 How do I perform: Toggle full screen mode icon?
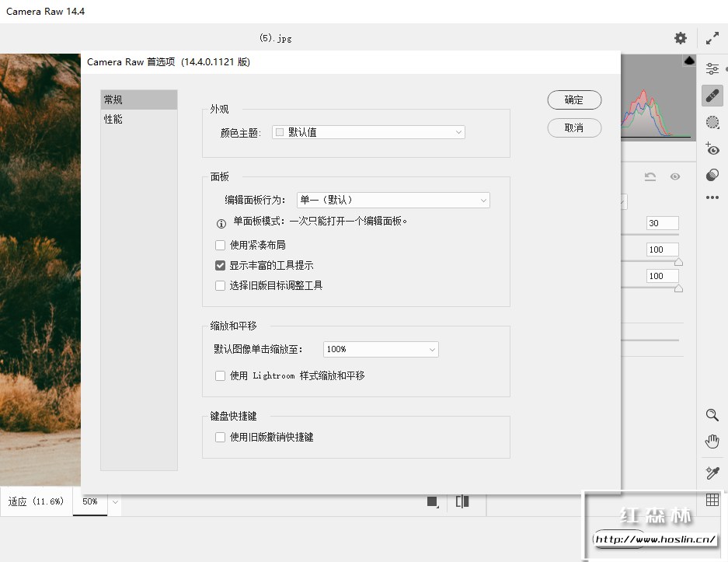[712, 38]
